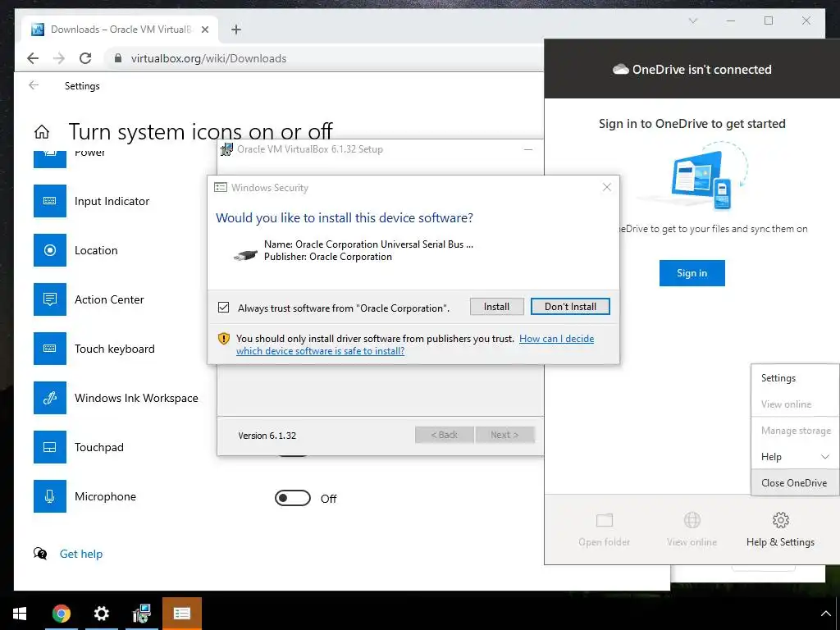Image resolution: width=840 pixels, height=630 pixels.
Task: Toggle the Microphone system icon switch
Action: point(293,498)
